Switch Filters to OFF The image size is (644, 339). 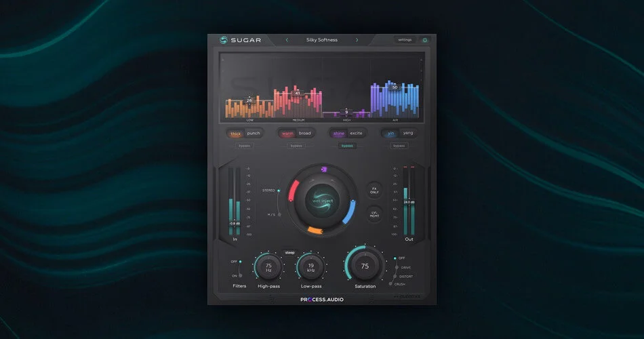pyautogui.click(x=236, y=262)
